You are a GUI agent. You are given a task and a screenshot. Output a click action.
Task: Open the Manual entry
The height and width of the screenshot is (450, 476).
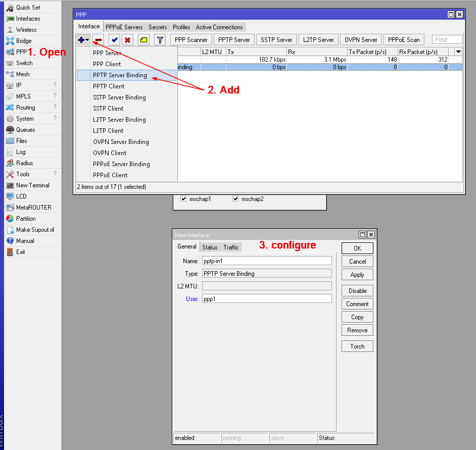pos(32,241)
